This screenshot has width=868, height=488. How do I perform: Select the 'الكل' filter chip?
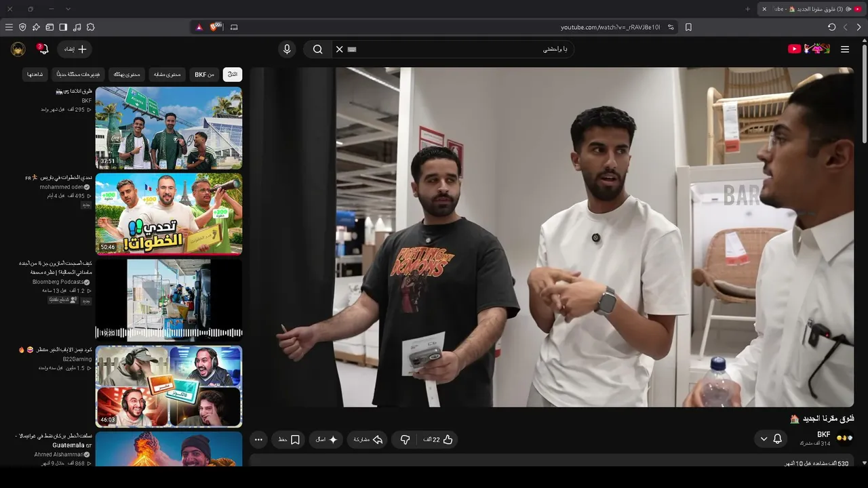coord(233,74)
